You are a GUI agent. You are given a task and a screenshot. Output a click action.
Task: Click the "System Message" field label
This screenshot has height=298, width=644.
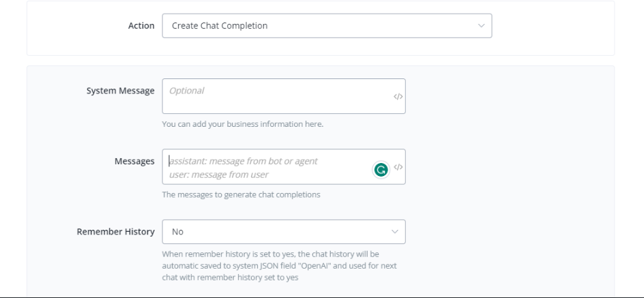pyautogui.click(x=121, y=91)
